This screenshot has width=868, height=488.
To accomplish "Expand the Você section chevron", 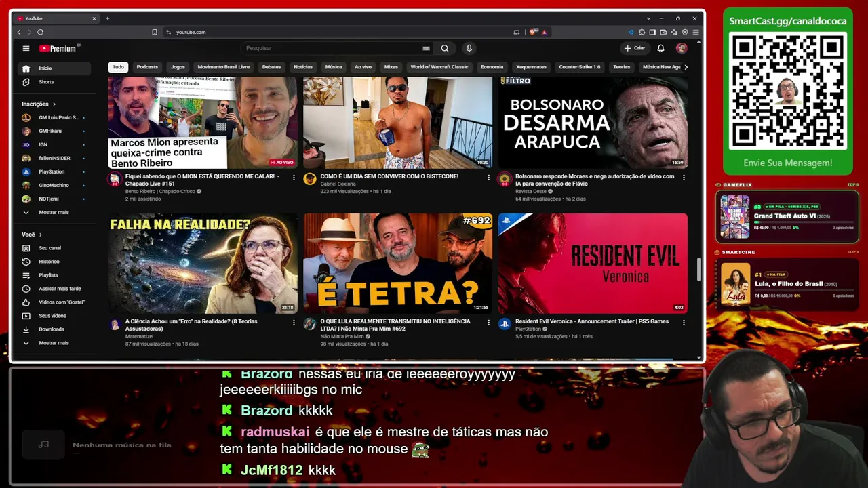I will click(40, 235).
